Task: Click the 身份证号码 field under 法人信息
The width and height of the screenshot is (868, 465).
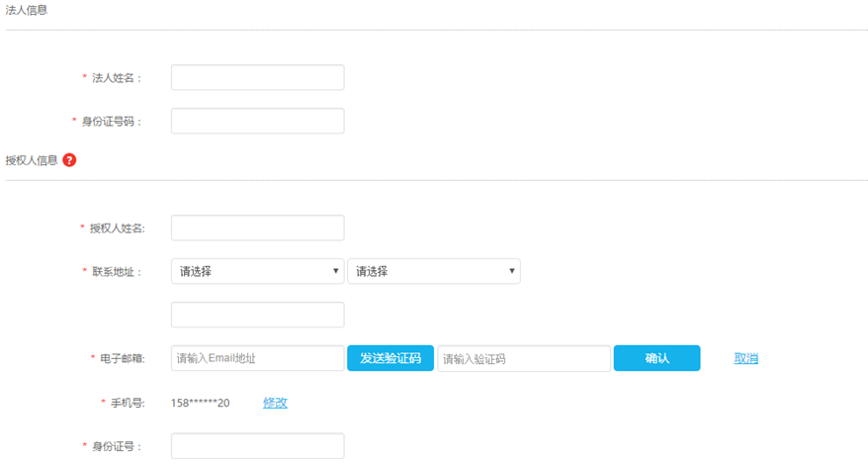Action: 257,121
